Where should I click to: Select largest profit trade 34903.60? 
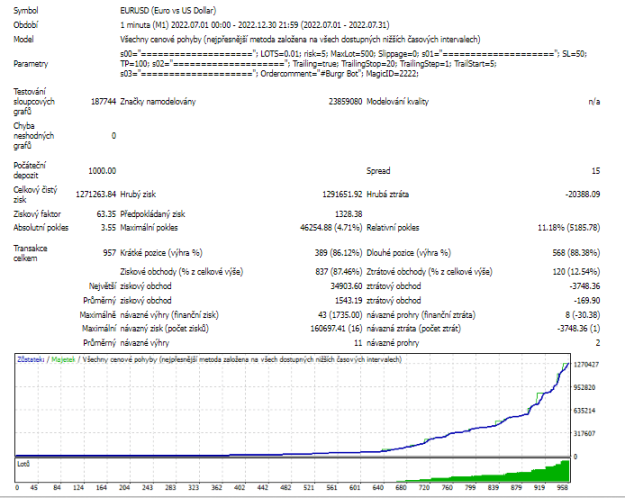point(346,286)
